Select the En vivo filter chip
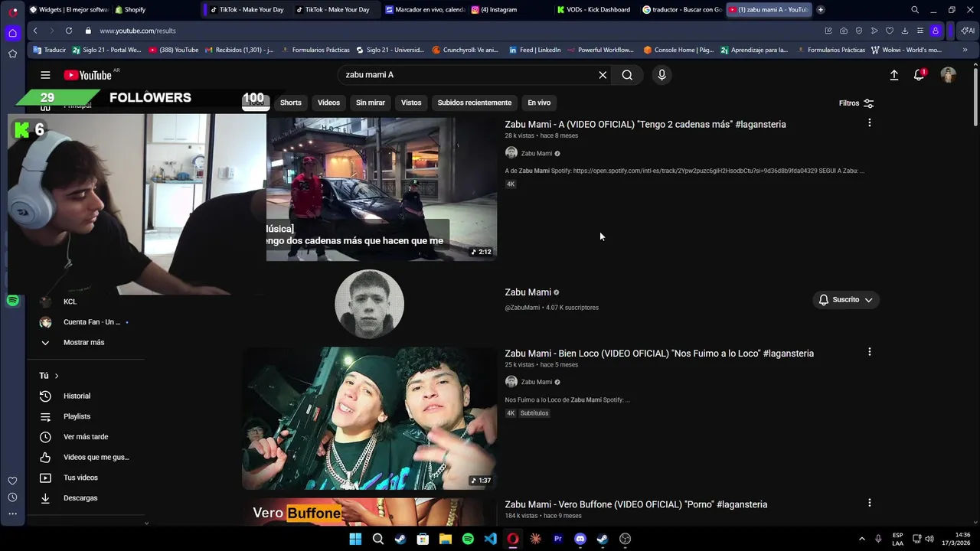The image size is (980, 551). coord(539,103)
